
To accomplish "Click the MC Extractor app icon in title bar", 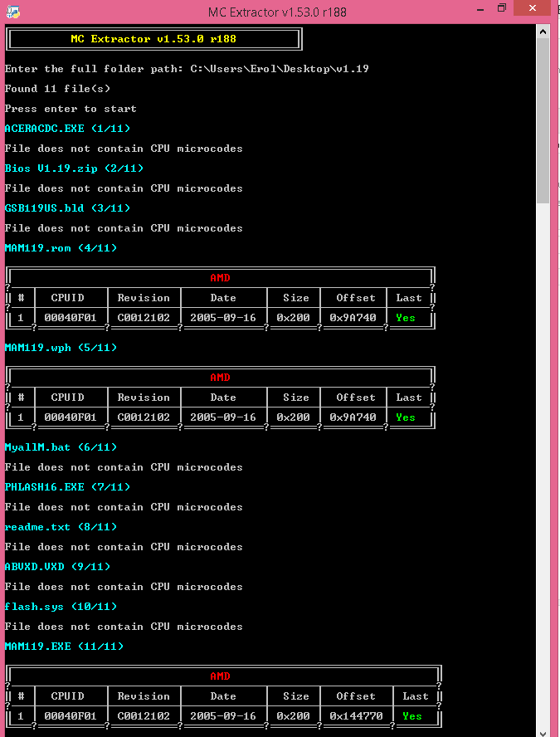I will pyautogui.click(x=13, y=12).
